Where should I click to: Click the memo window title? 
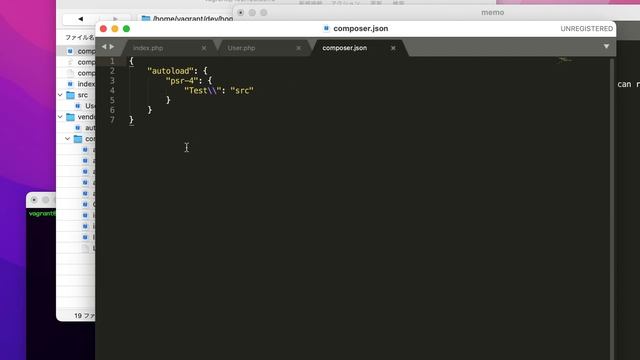click(x=493, y=13)
